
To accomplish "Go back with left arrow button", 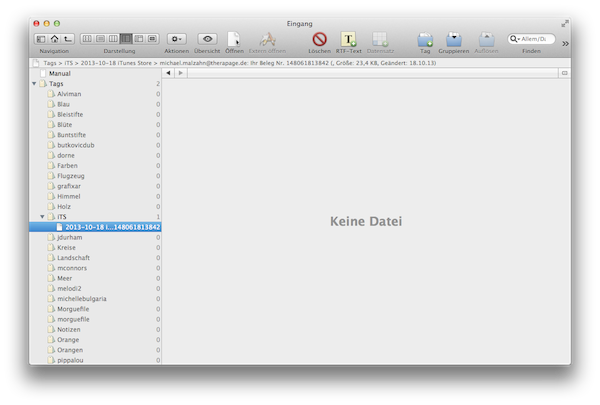I will coord(168,73).
